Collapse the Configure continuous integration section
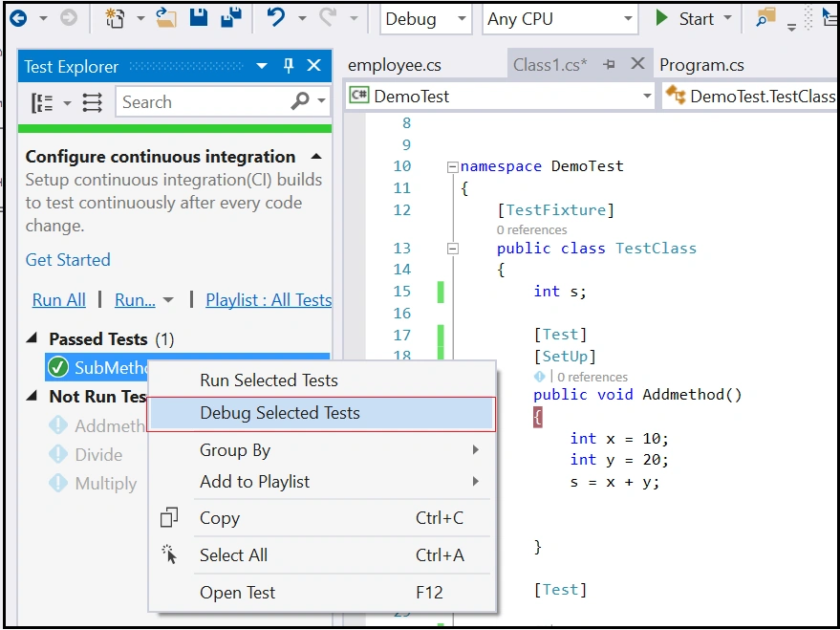Viewport: 840px width, 630px height. tap(316, 157)
